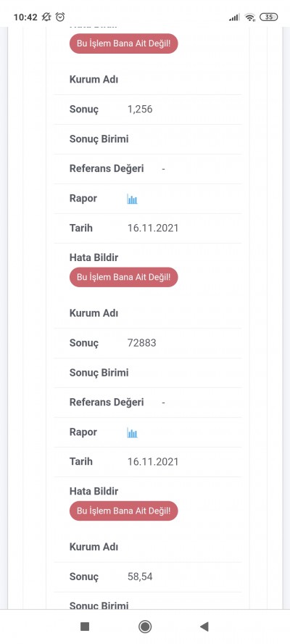
Task: Click 'Bu İşlem Bana Ait Değil!' under 16.11.2021 result 1,256
Action: click(x=124, y=277)
